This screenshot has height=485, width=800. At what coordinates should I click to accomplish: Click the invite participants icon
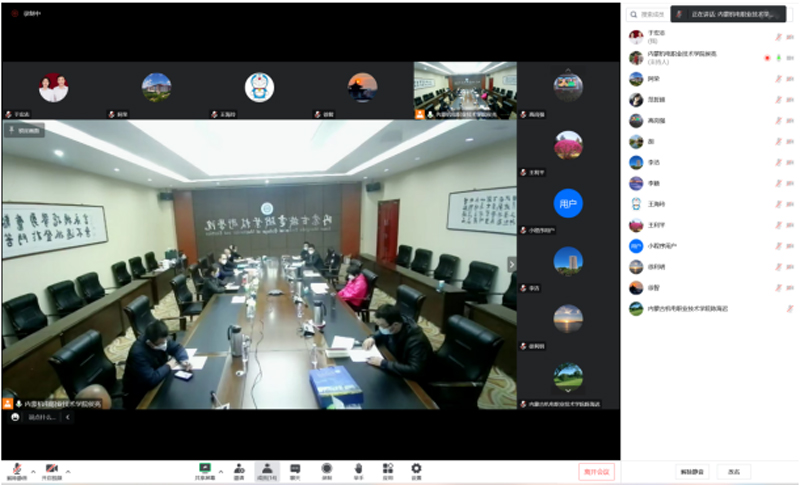tap(239, 469)
